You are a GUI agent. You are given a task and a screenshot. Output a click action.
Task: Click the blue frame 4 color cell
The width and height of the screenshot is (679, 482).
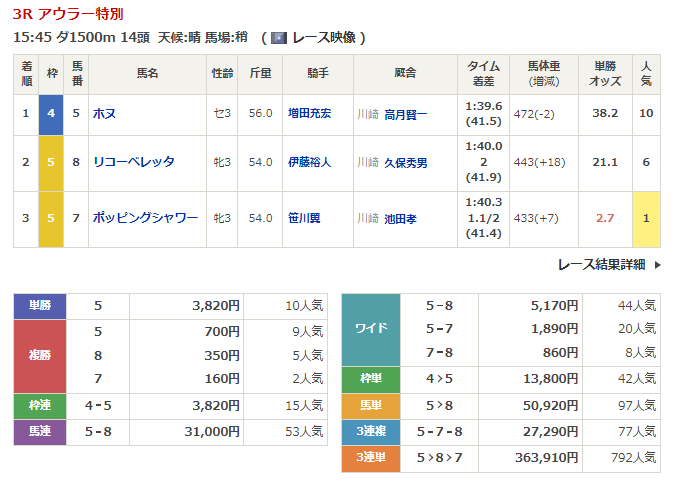click(x=51, y=114)
